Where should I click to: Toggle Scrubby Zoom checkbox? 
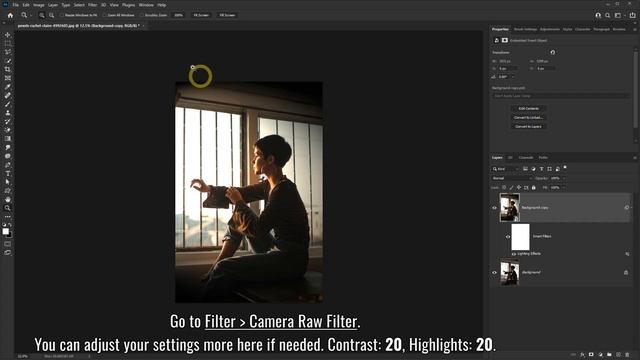tap(142, 15)
